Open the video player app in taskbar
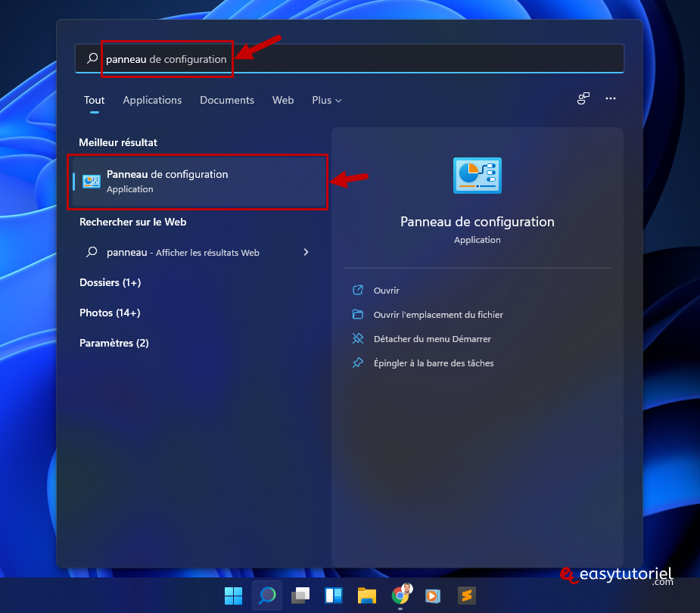Viewport: 700px width, 613px height. pyautogui.click(x=433, y=596)
